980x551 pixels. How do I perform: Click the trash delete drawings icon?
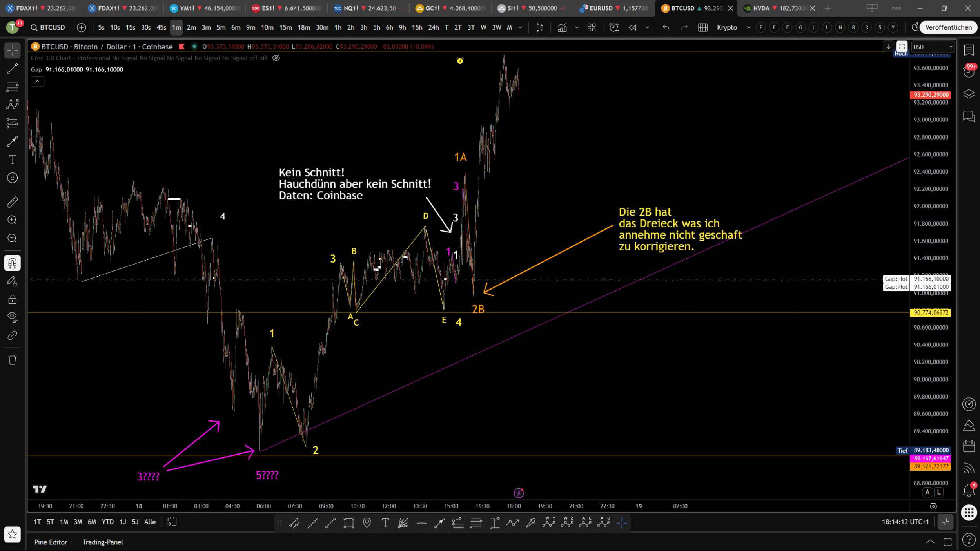pos(12,360)
